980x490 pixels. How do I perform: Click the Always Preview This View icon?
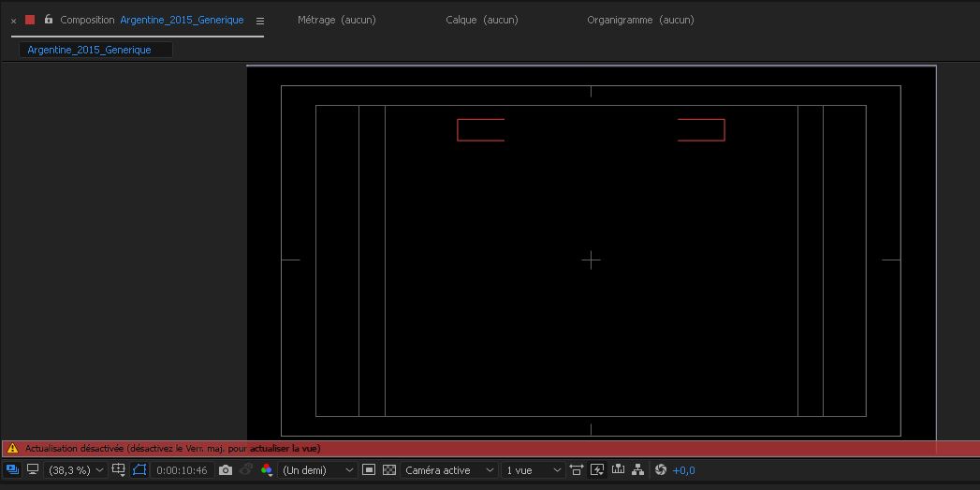[12, 469]
